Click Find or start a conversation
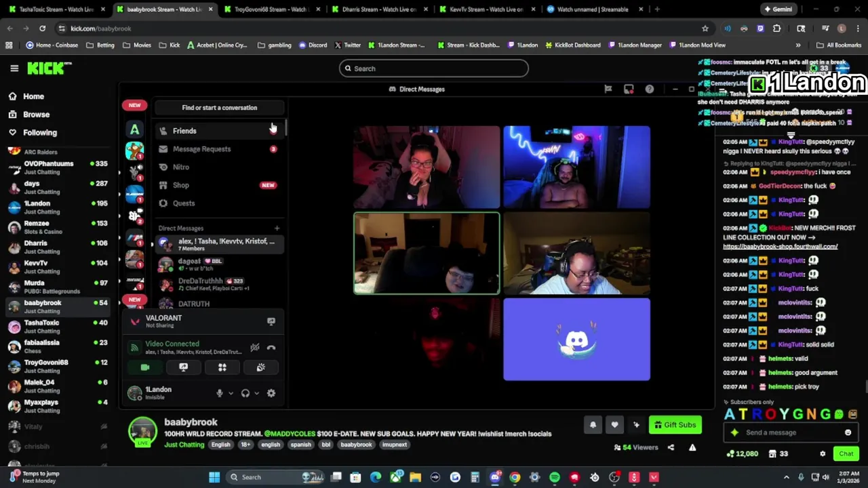 [219, 108]
